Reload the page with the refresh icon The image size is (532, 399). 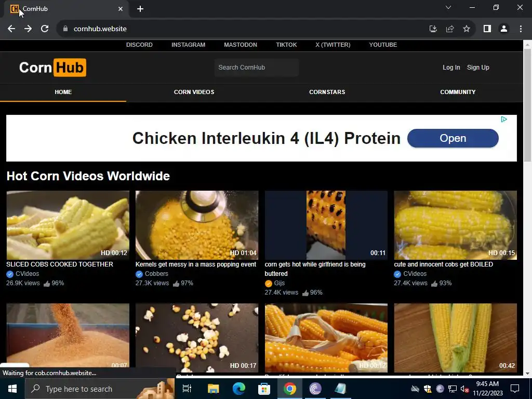pyautogui.click(x=45, y=29)
